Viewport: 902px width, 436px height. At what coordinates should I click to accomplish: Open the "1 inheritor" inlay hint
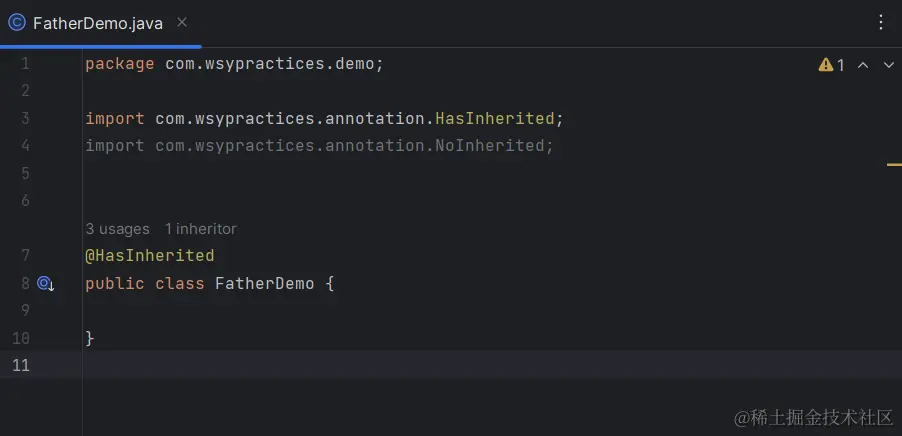click(x=201, y=229)
